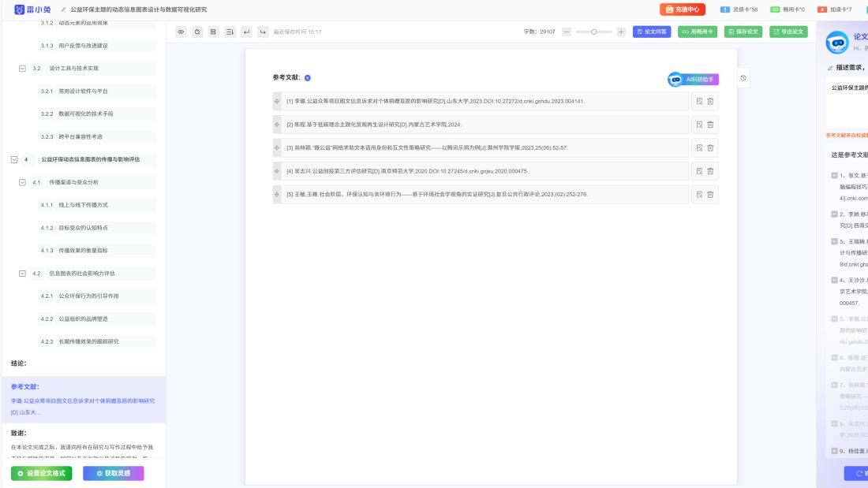Click the page layout icon in toolbar
Image resolution: width=868 pixels, height=488 pixels.
click(x=213, y=32)
